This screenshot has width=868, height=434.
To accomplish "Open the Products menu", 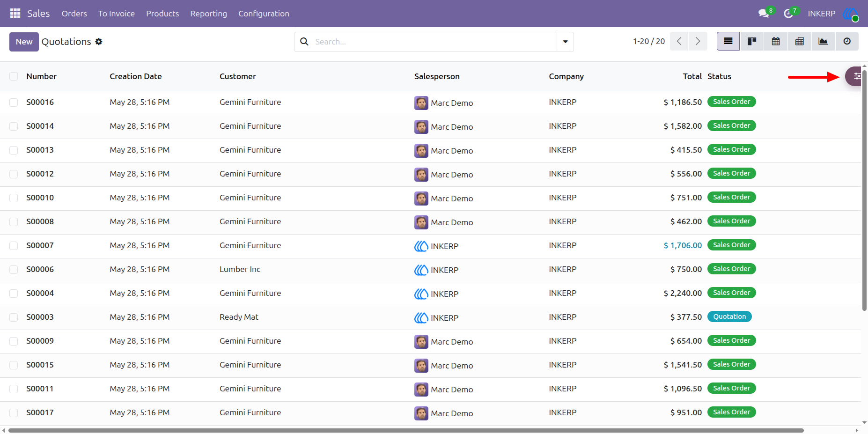I will (162, 14).
